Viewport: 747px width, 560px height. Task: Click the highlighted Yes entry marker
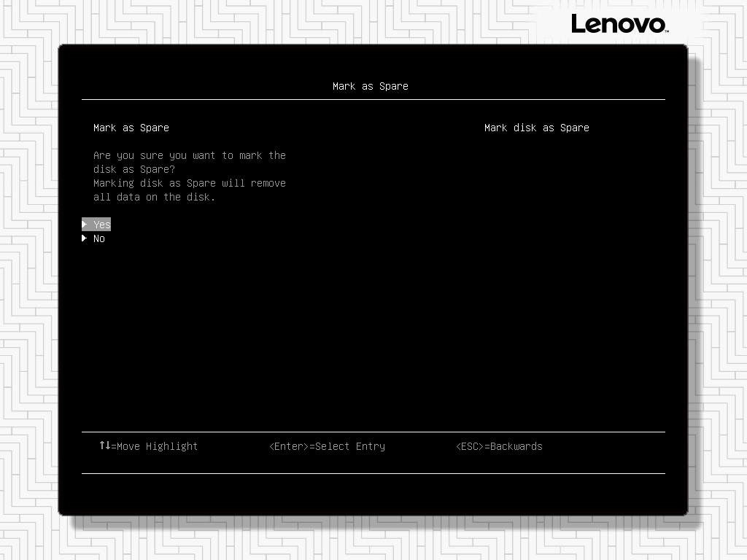[85, 224]
